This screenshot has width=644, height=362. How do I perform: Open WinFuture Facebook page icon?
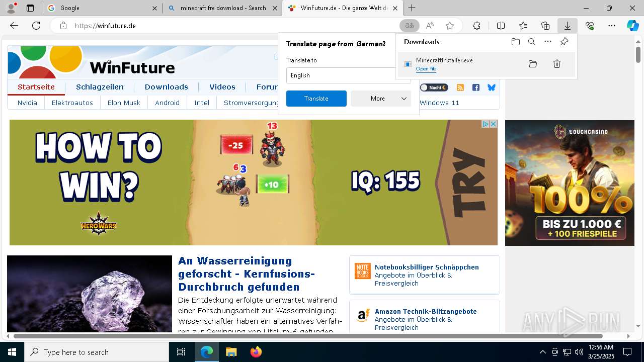point(476,87)
